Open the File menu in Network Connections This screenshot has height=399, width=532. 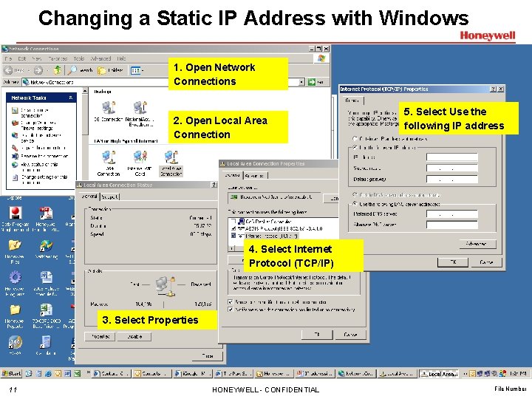(8, 58)
